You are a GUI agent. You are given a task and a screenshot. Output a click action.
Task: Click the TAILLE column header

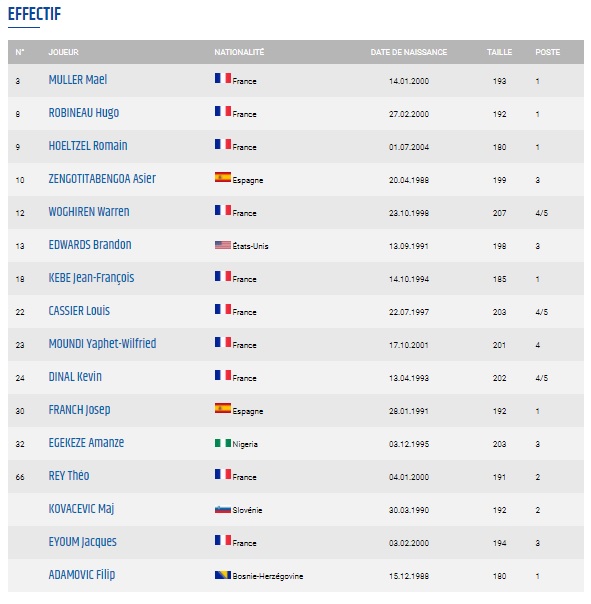[x=499, y=52]
